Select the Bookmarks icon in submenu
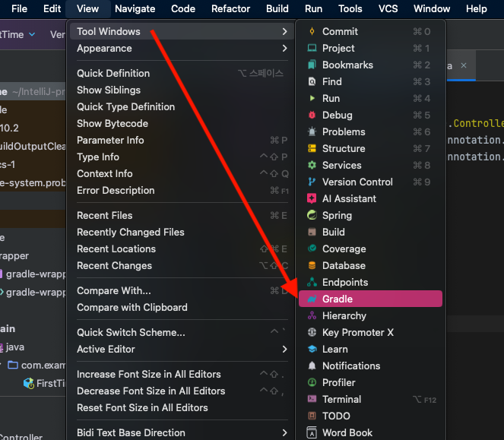 [312, 65]
